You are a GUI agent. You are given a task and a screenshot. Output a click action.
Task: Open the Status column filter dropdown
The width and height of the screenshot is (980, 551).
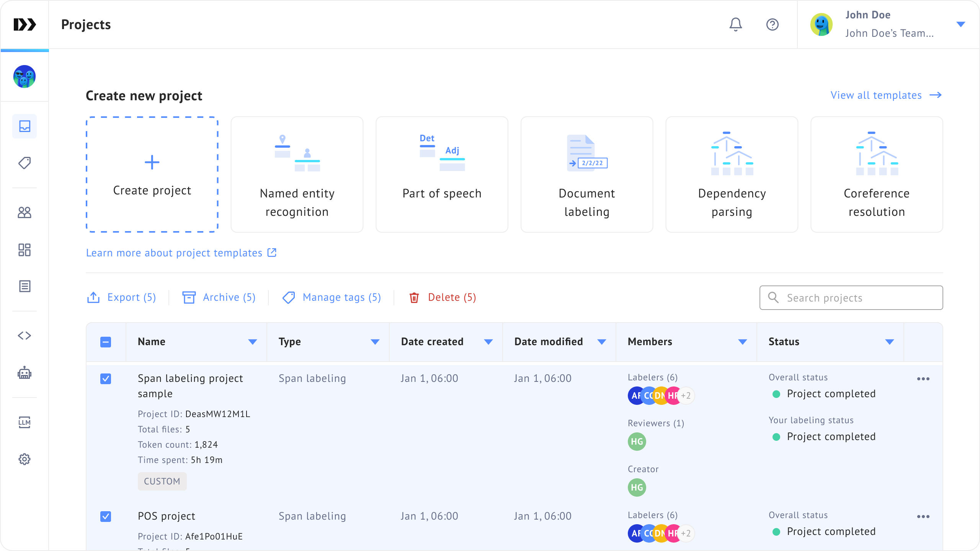click(x=889, y=342)
